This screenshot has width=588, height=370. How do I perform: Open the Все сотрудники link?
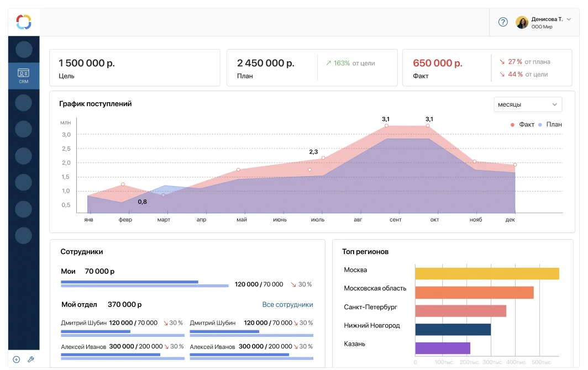click(x=287, y=304)
